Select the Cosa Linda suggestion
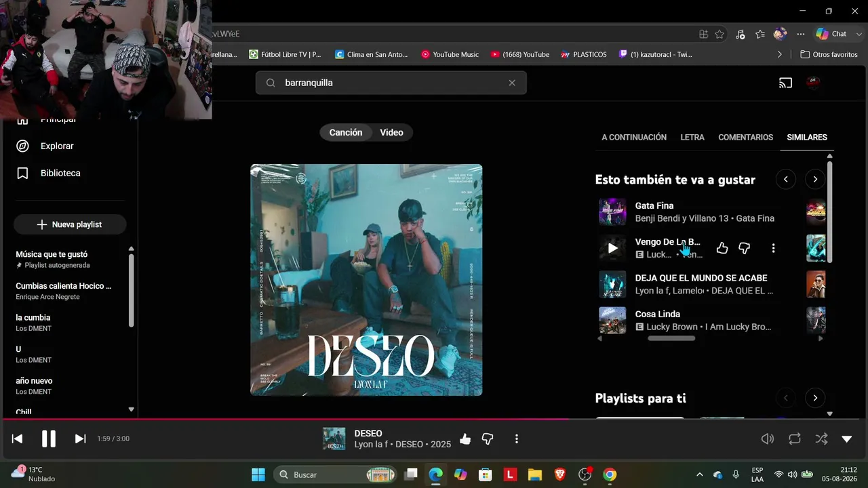Image resolution: width=868 pixels, height=488 pixels. point(658,314)
